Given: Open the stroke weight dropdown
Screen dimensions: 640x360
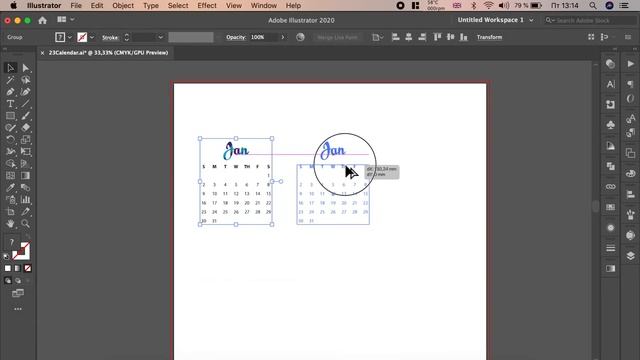Looking at the screenshot, I should pyautogui.click(x=160, y=37).
